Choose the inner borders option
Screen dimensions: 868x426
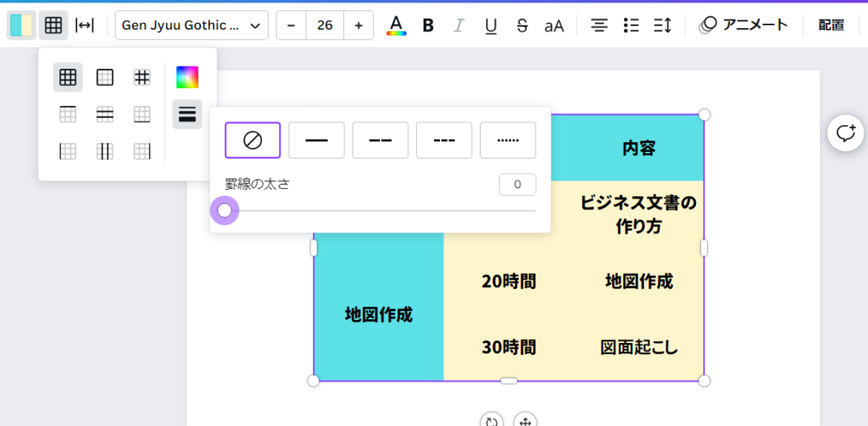click(x=142, y=77)
